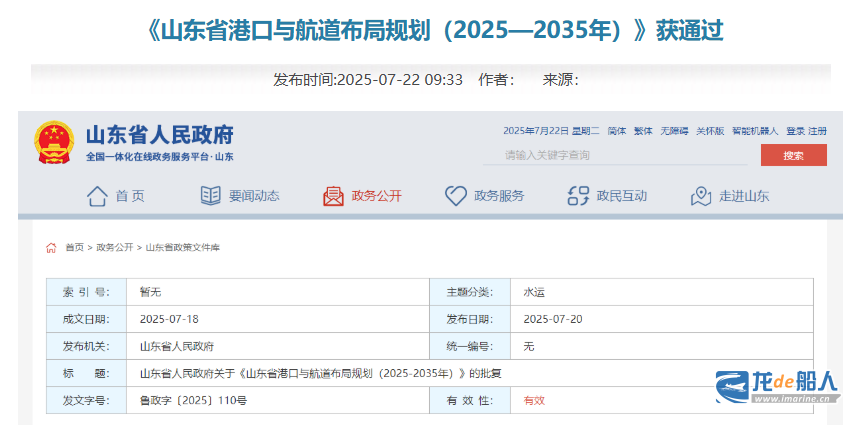Click the map pin icon for 走进山东
Viewport: 863px width, 425px height.
click(701, 196)
